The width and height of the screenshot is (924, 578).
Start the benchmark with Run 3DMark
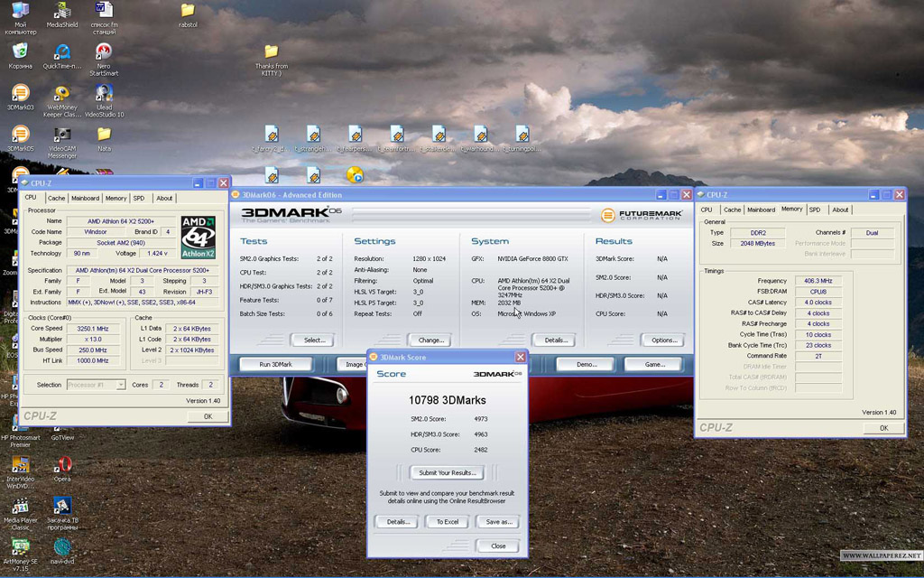tap(276, 365)
